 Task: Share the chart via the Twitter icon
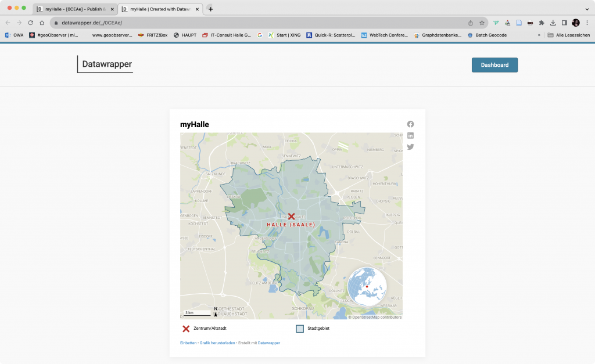click(x=410, y=146)
